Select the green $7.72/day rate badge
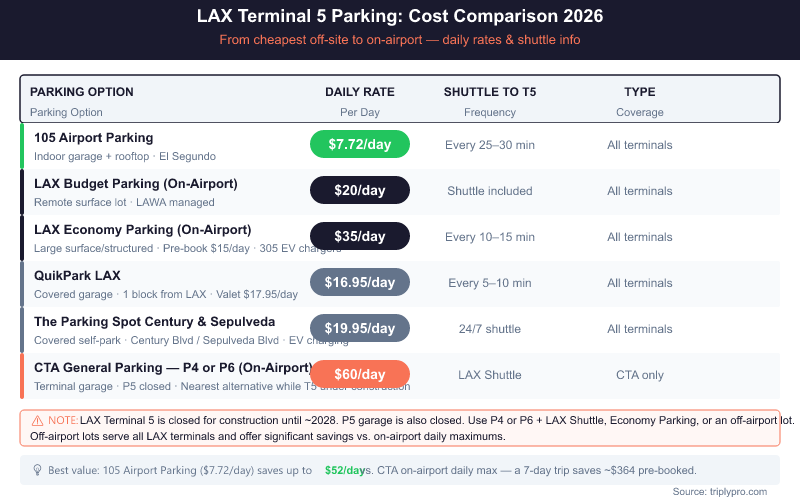 click(x=360, y=144)
